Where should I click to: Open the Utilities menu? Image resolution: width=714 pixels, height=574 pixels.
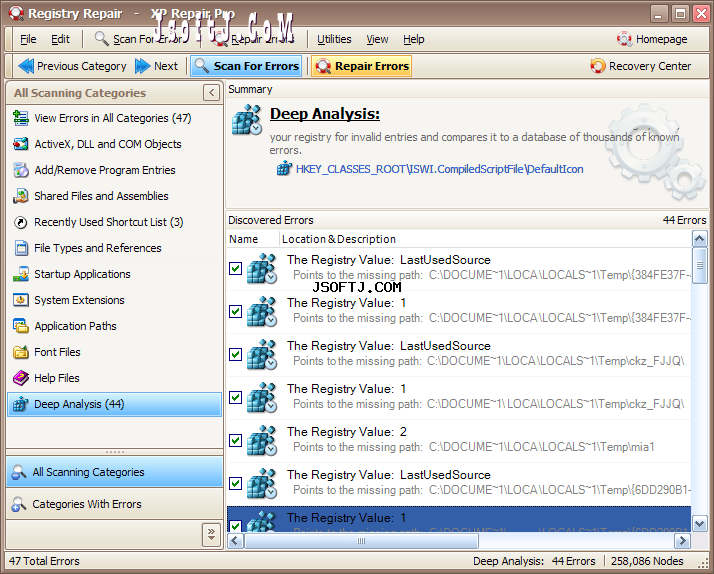click(334, 39)
